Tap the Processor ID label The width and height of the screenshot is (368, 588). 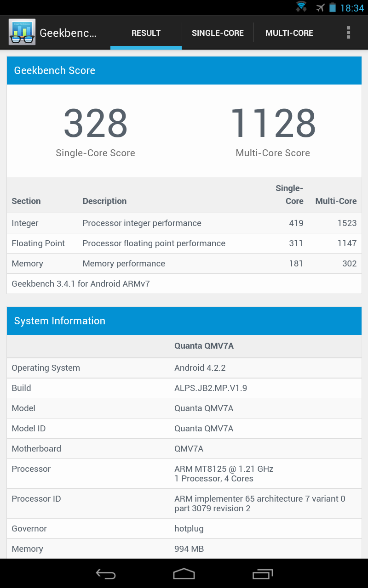tap(36, 499)
